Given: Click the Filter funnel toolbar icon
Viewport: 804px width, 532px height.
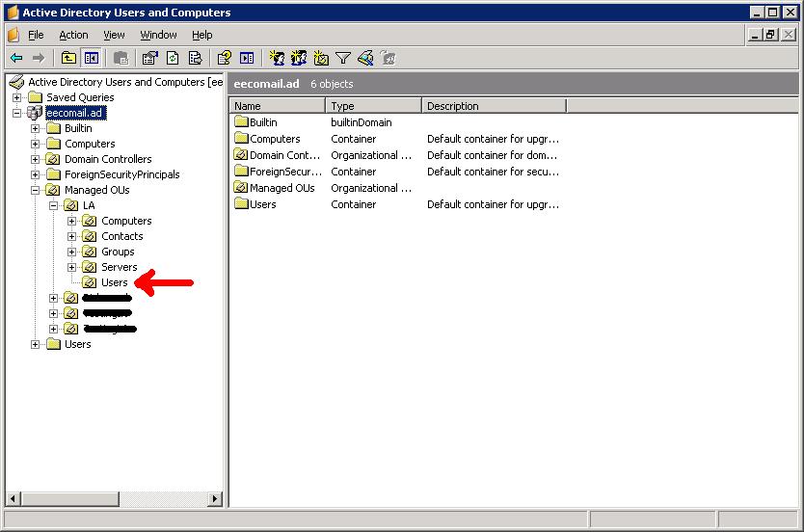Looking at the screenshot, I should [343, 59].
